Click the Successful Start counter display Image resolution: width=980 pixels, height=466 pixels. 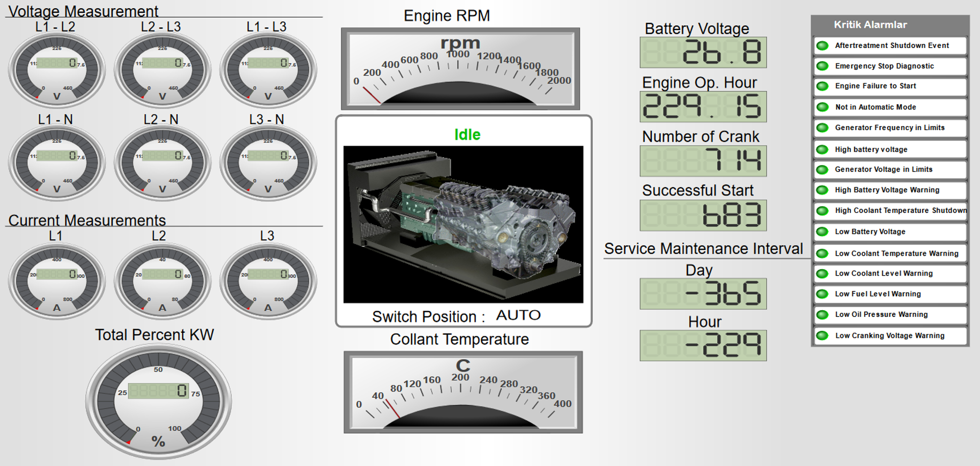tap(703, 215)
